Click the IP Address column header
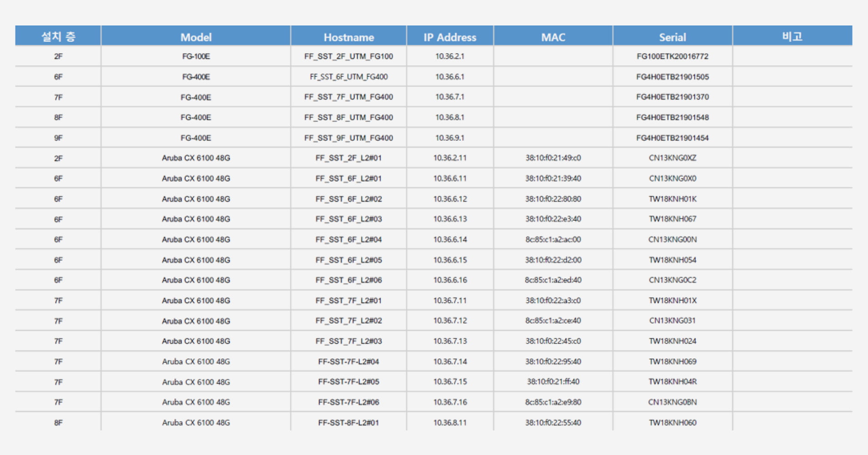 coord(449,37)
